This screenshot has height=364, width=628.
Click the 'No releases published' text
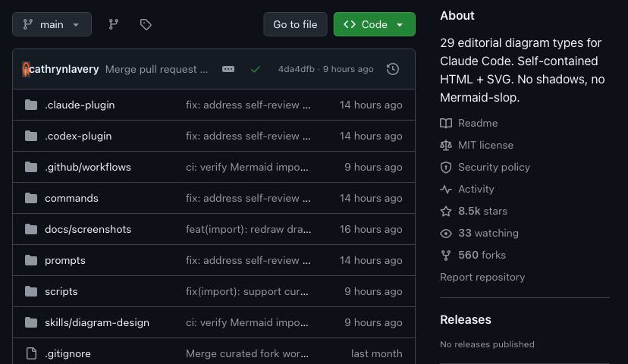(487, 344)
